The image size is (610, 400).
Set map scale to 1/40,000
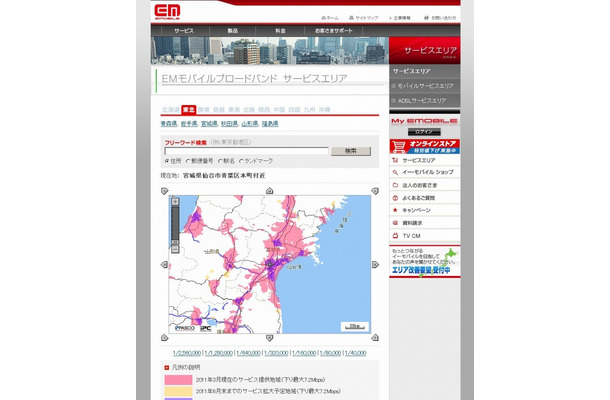point(355,353)
